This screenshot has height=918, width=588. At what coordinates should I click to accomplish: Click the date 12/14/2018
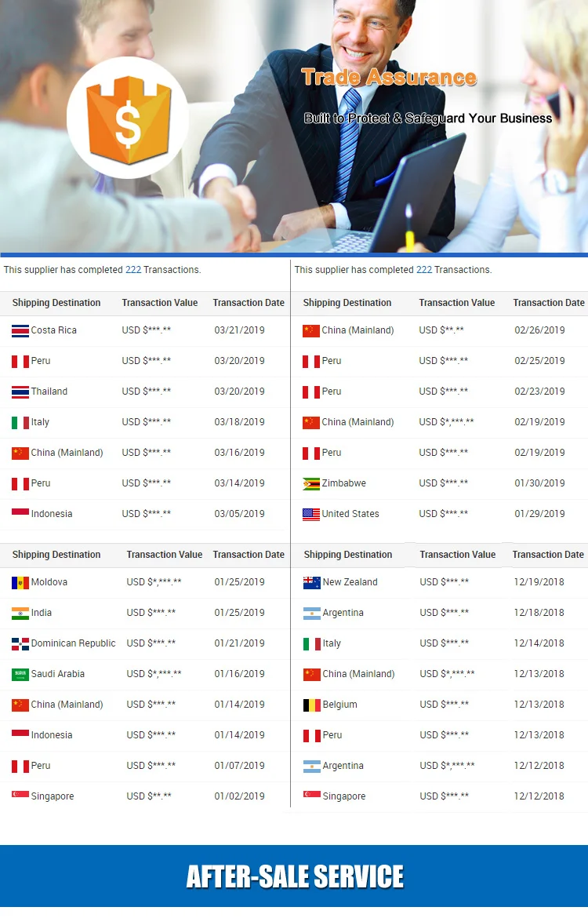539,643
